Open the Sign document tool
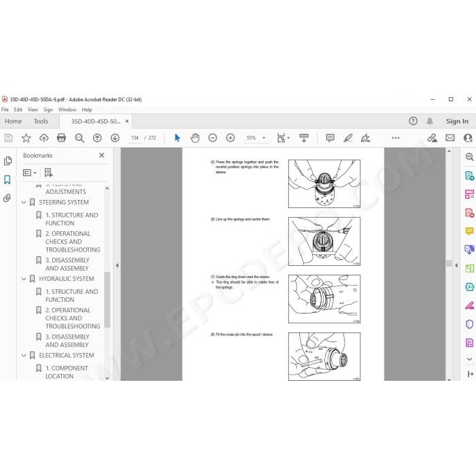 pyautogui.click(x=366, y=138)
